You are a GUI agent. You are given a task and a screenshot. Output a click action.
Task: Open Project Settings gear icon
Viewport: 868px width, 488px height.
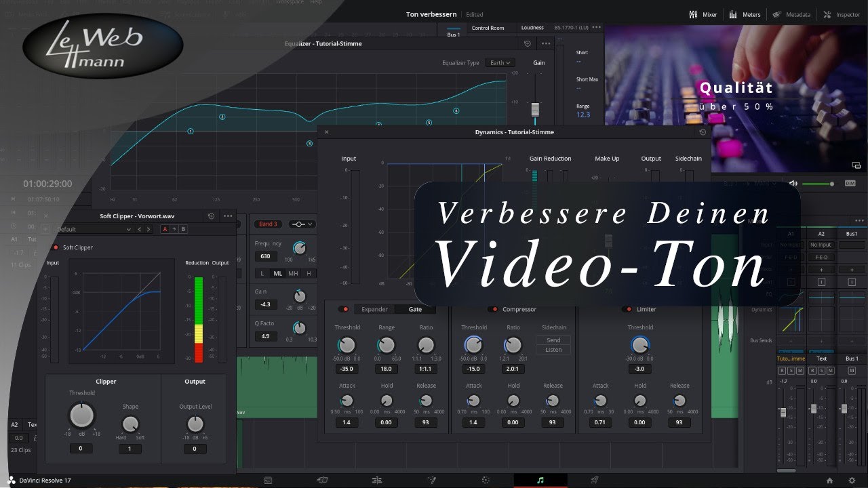point(852,481)
